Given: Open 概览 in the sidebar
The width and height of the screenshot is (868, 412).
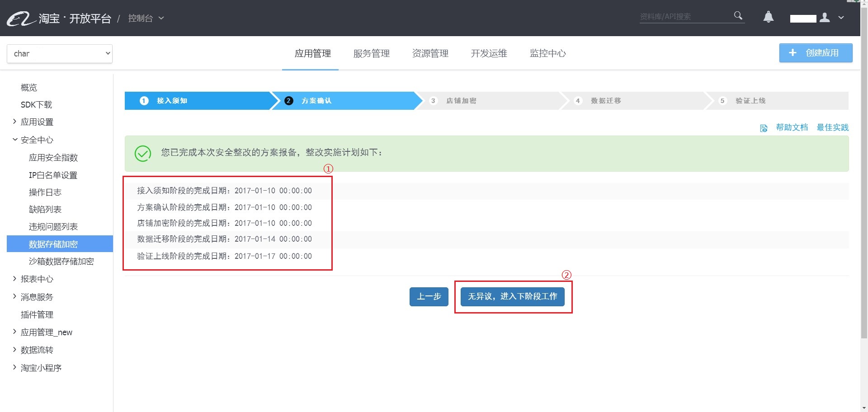Looking at the screenshot, I should click(x=29, y=87).
